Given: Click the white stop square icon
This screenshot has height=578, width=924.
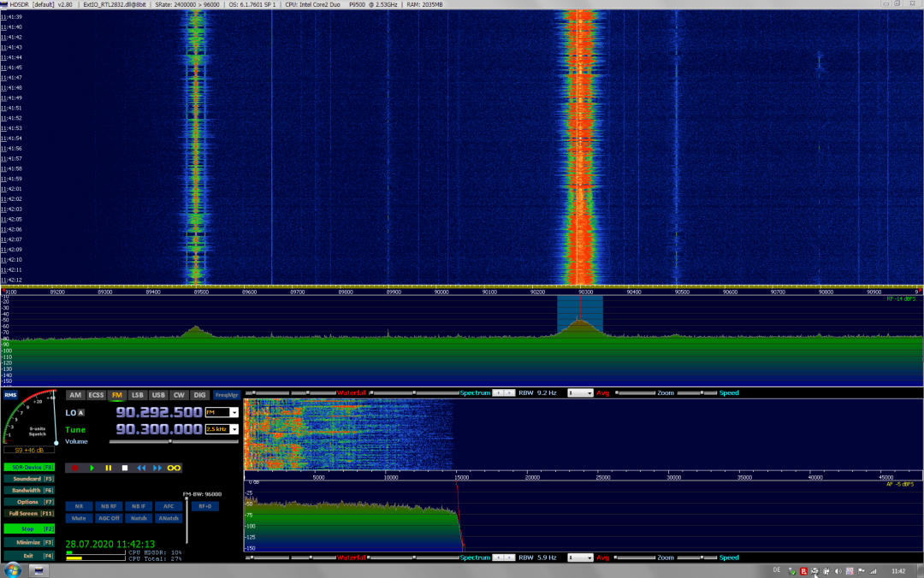Looking at the screenshot, I should coord(124,468).
